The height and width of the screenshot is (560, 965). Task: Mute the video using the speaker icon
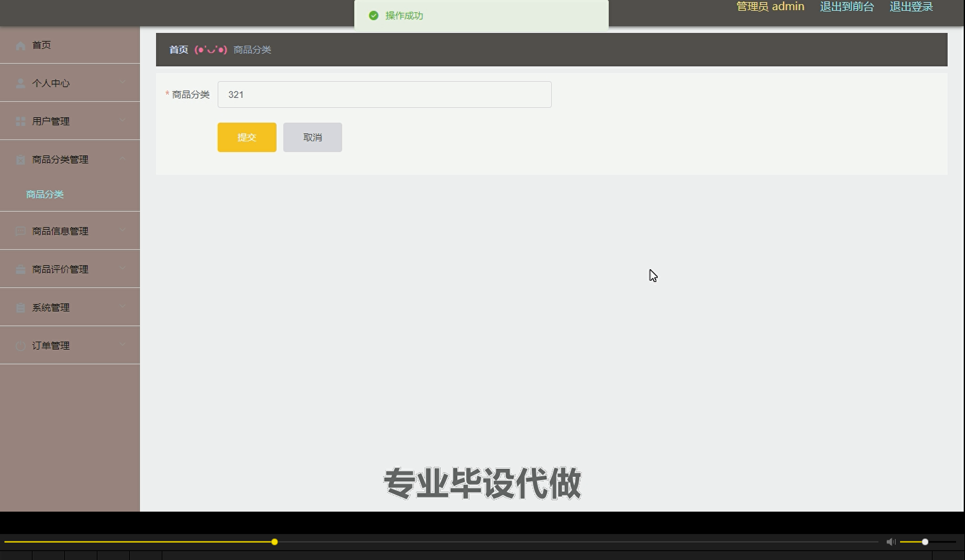click(x=891, y=542)
